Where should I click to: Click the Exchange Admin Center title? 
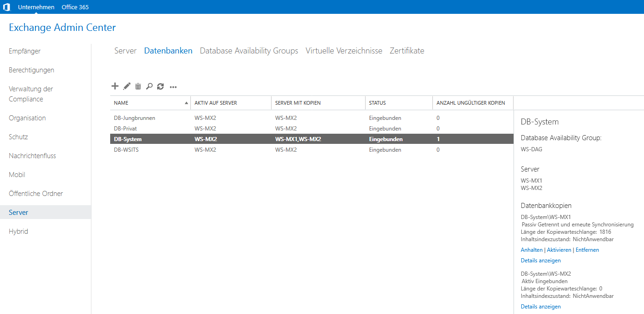[62, 28]
